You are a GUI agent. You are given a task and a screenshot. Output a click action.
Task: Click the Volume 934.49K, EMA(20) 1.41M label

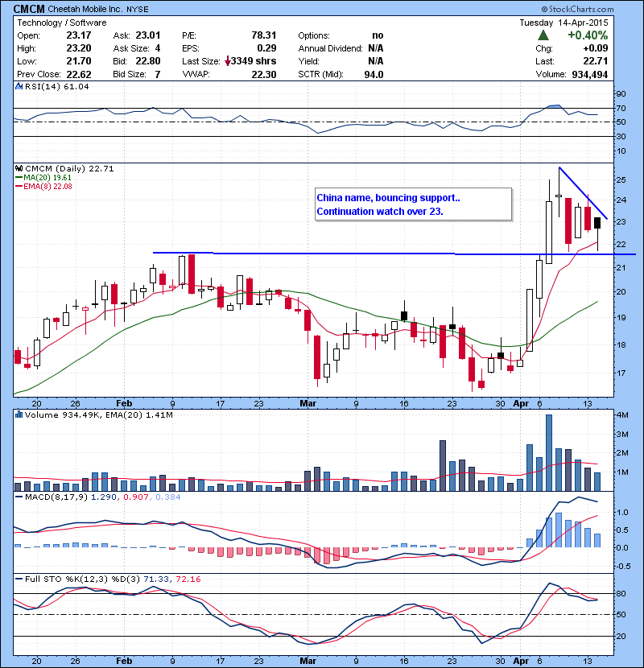98,415
